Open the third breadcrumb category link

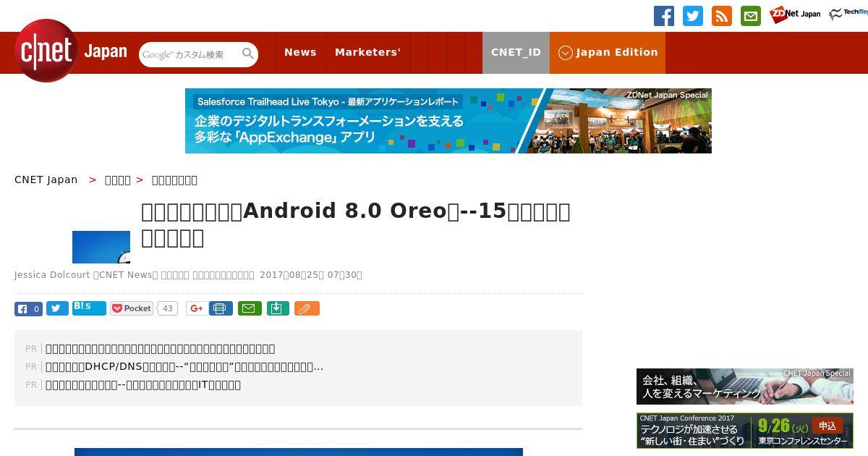[174, 180]
